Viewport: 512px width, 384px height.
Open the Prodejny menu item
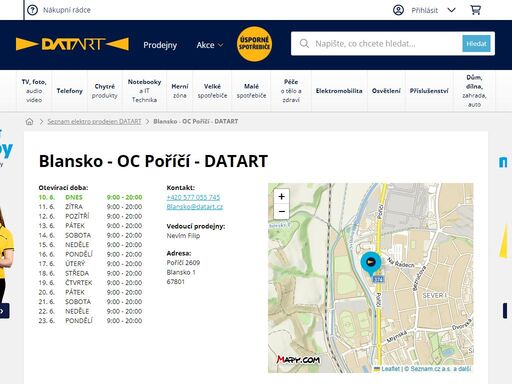point(160,45)
